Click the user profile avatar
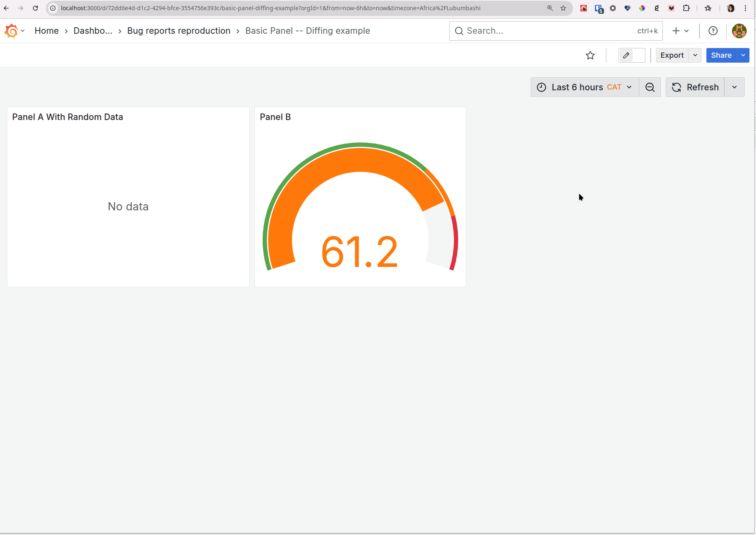 pos(739,31)
